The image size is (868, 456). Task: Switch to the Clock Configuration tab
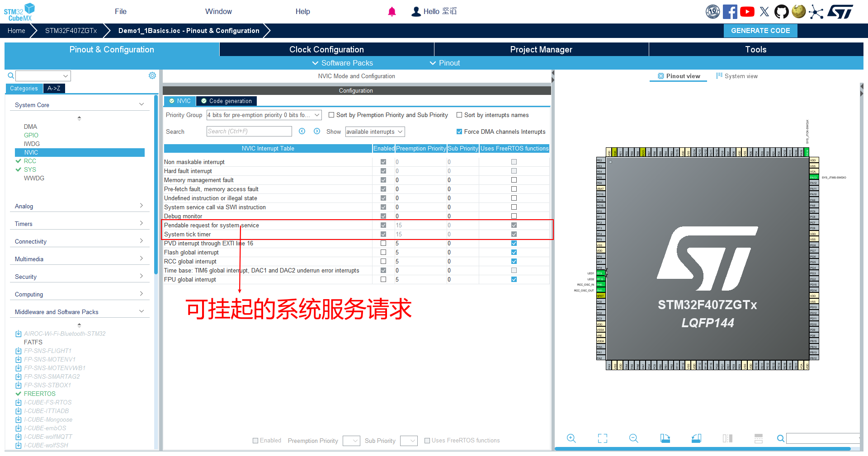[x=326, y=49]
